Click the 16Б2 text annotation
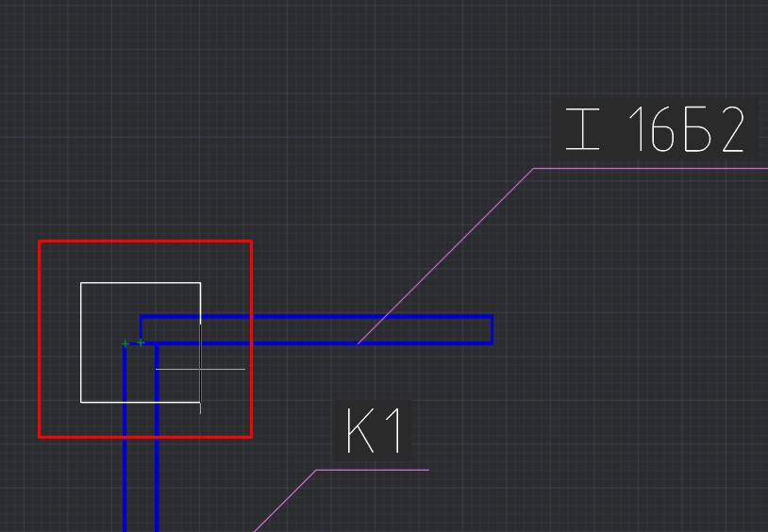768x532 pixels. pos(686,130)
